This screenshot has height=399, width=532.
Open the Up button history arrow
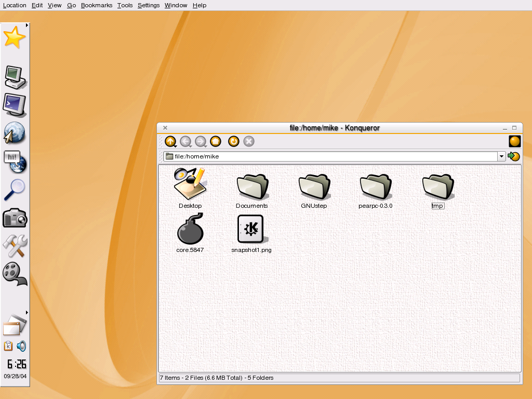176,146
